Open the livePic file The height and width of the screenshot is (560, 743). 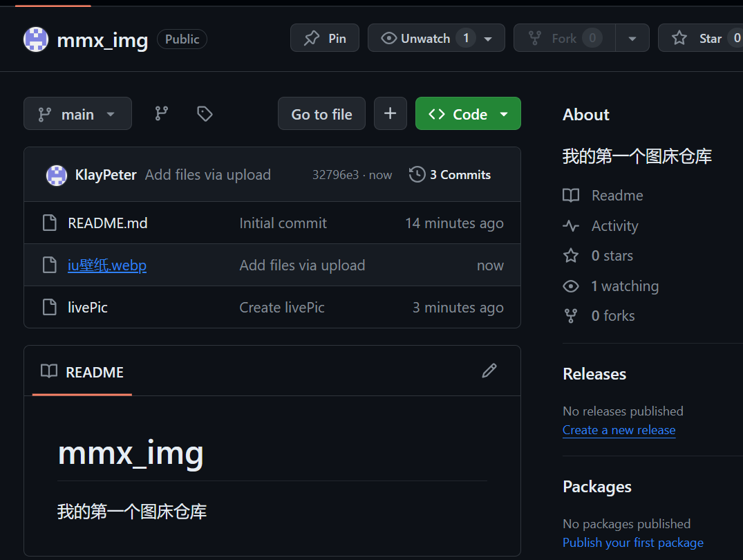[x=88, y=307]
